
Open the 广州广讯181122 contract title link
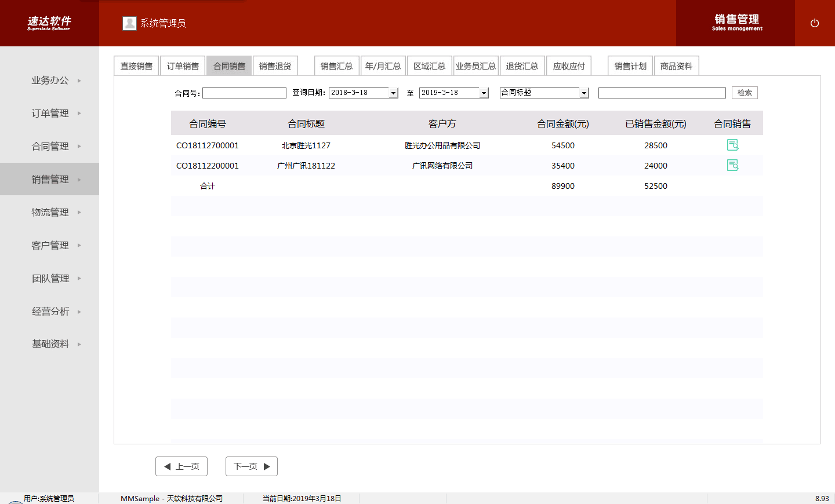click(x=306, y=166)
